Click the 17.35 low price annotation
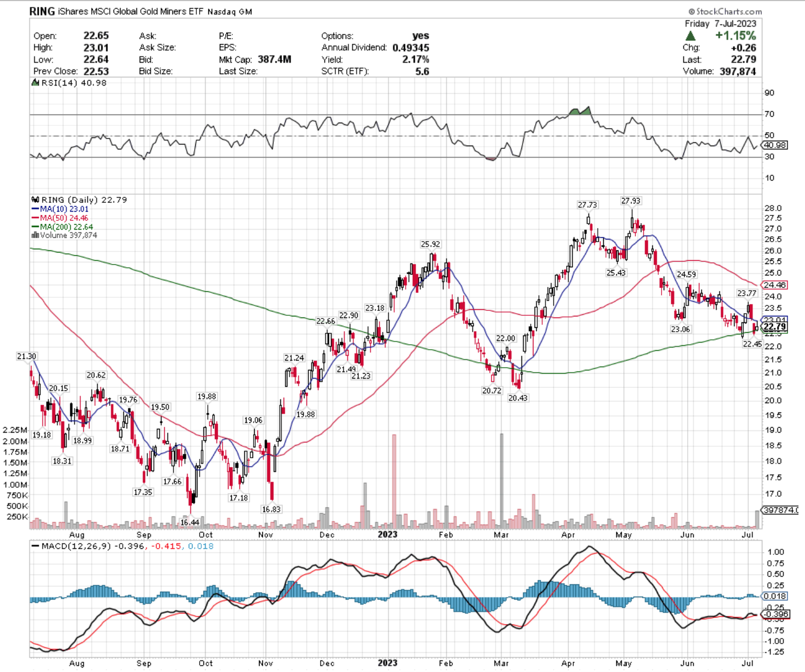The height and width of the screenshot is (672, 805). [143, 491]
